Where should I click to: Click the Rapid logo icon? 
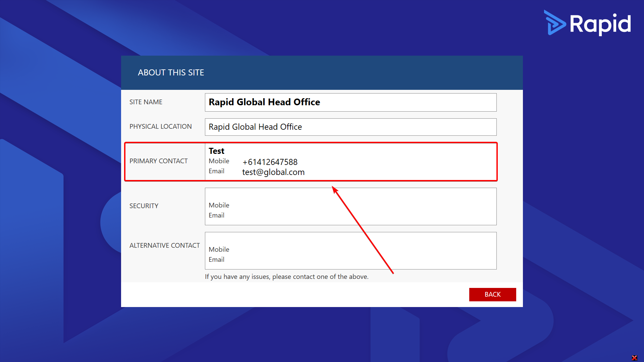(x=555, y=23)
